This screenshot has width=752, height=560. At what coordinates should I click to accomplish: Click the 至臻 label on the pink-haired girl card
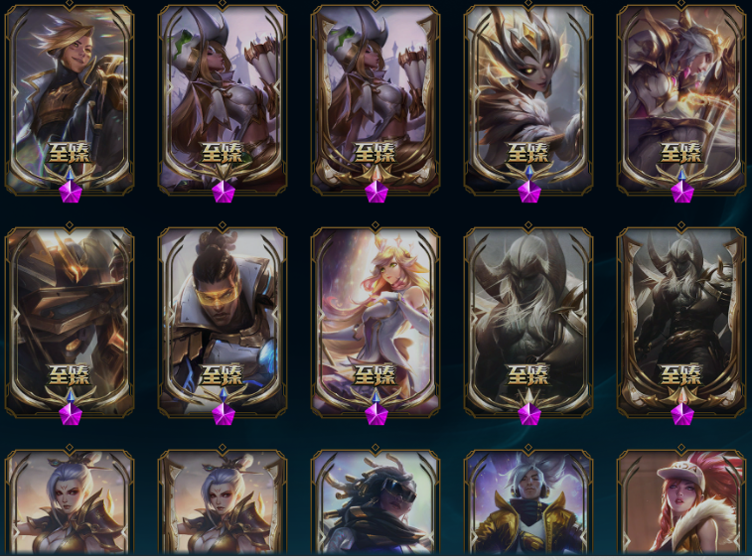coord(376,375)
